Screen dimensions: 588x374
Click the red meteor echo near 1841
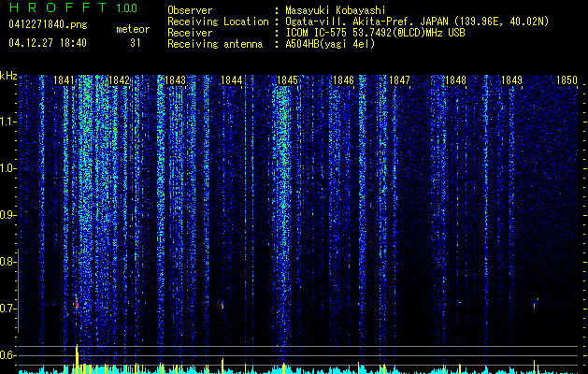click(77, 303)
